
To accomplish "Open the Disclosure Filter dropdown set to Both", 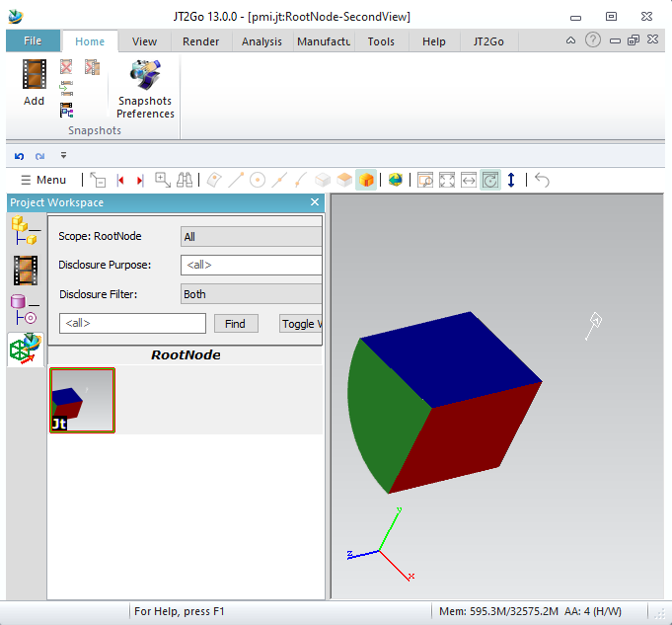I will point(251,294).
